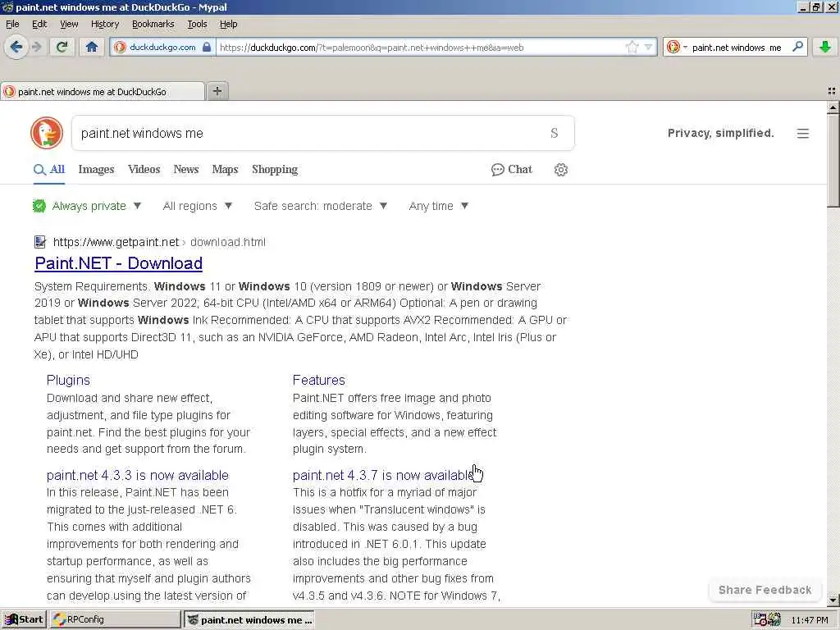Open the View menu
The height and width of the screenshot is (630, 840).
[69, 24]
